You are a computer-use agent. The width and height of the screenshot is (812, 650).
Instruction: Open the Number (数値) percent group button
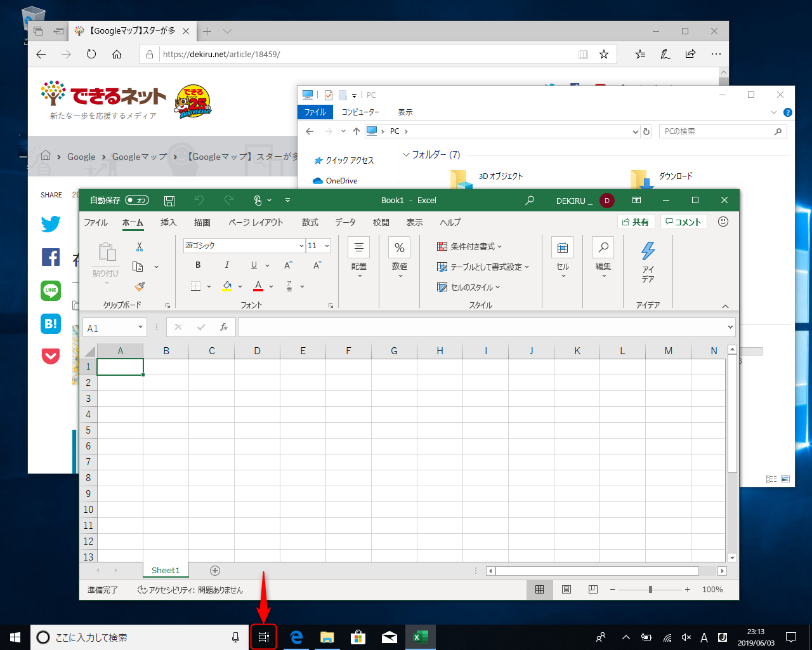[x=400, y=257]
